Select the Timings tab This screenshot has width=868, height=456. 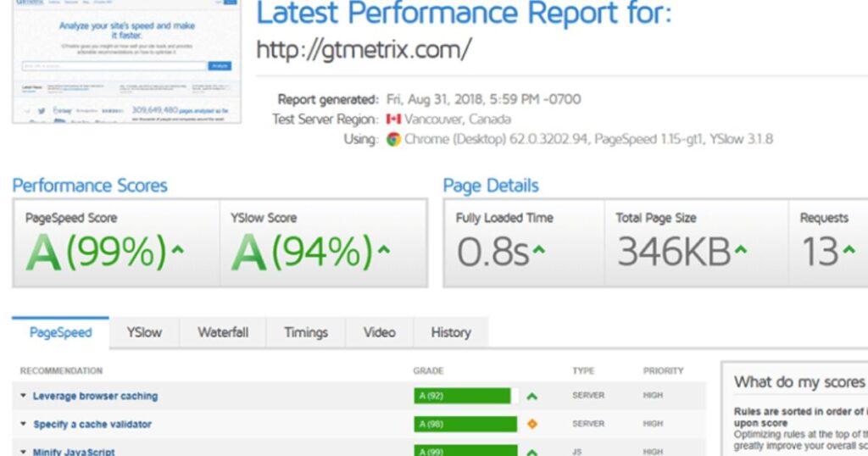tap(306, 332)
